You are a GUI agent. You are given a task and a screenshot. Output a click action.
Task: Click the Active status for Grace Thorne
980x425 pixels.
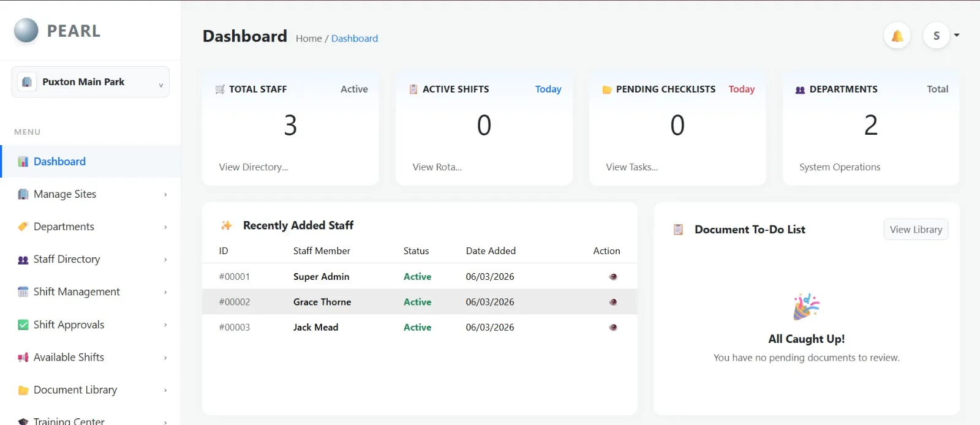tap(418, 302)
